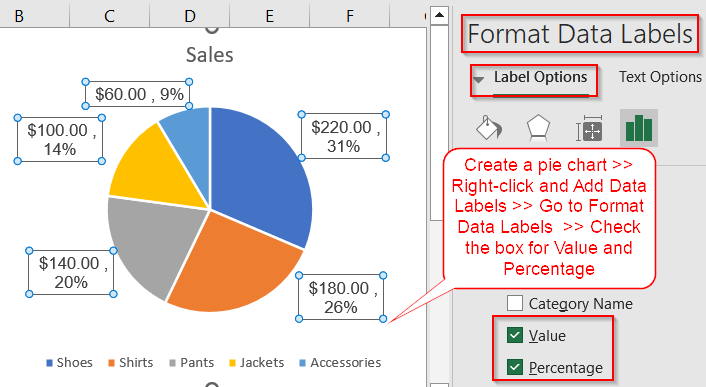Click the $220.00, 31% data label
The width and height of the screenshot is (706, 387).
pyautogui.click(x=344, y=136)
